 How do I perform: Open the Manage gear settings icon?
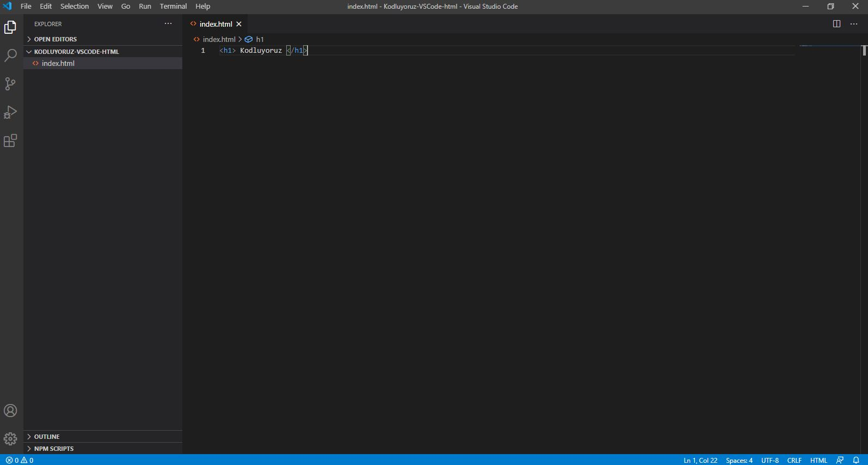click(10, 438)
